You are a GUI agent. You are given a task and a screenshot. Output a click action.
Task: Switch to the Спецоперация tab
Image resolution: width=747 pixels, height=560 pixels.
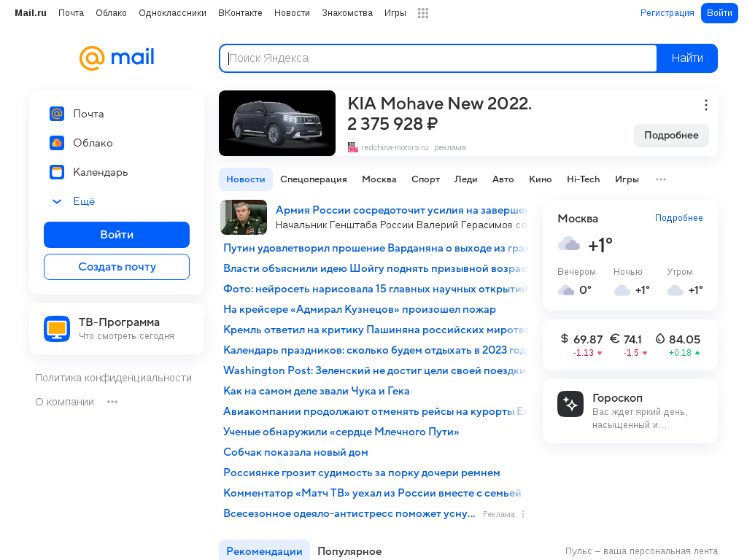click(314, 179)
